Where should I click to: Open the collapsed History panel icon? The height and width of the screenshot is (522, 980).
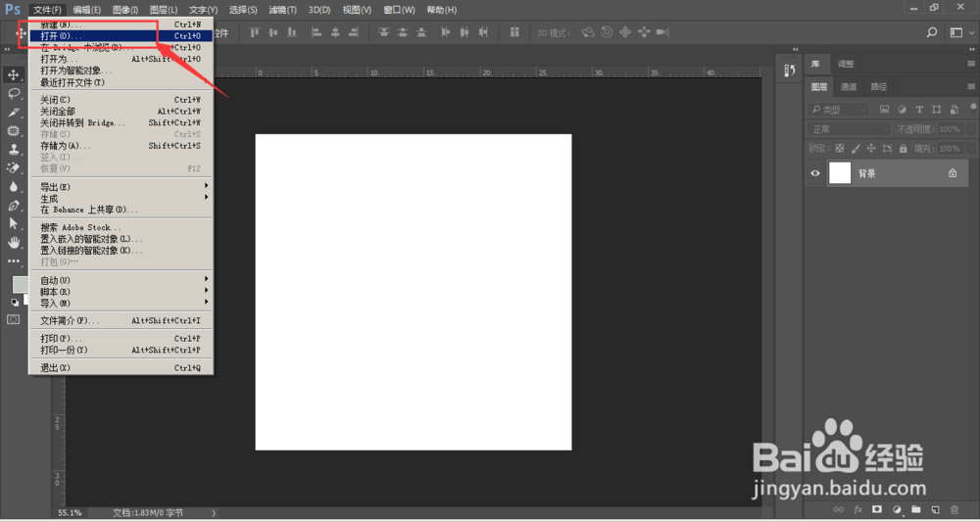tap(789, 71)
